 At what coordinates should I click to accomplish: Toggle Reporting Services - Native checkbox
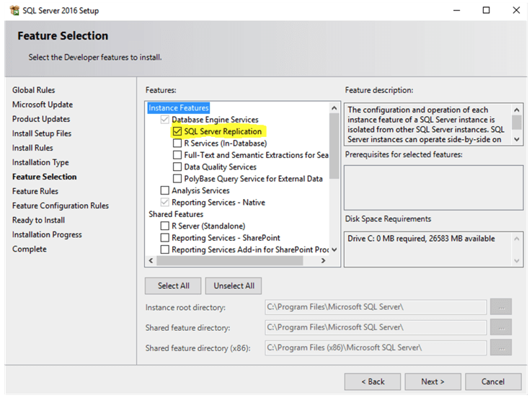(x=165, y=202)
